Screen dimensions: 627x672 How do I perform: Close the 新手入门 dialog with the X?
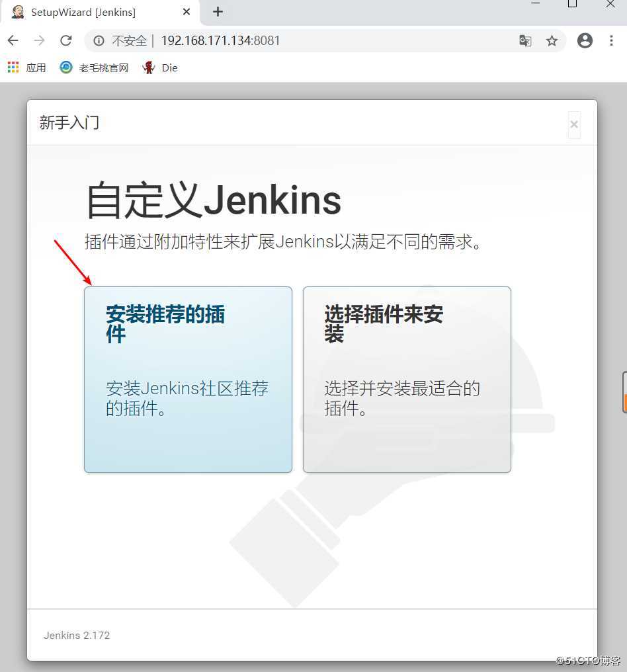(574, 125)
